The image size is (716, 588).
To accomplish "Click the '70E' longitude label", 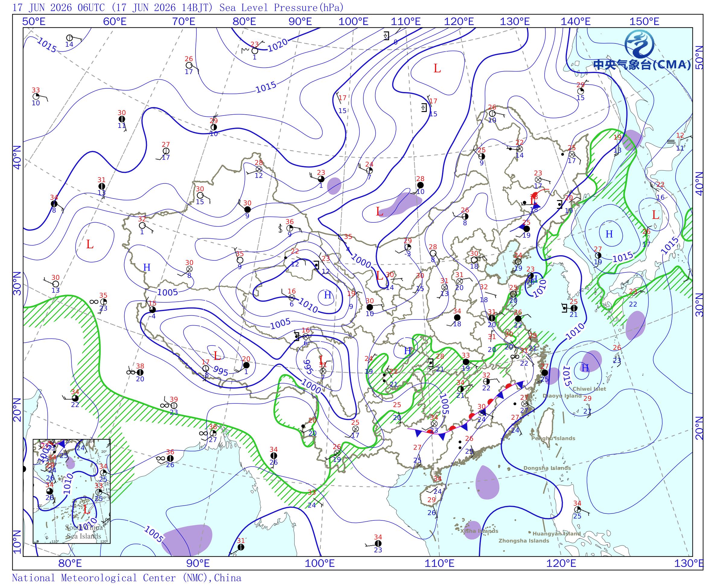I will pyautogui.click(x=183, y=22).
